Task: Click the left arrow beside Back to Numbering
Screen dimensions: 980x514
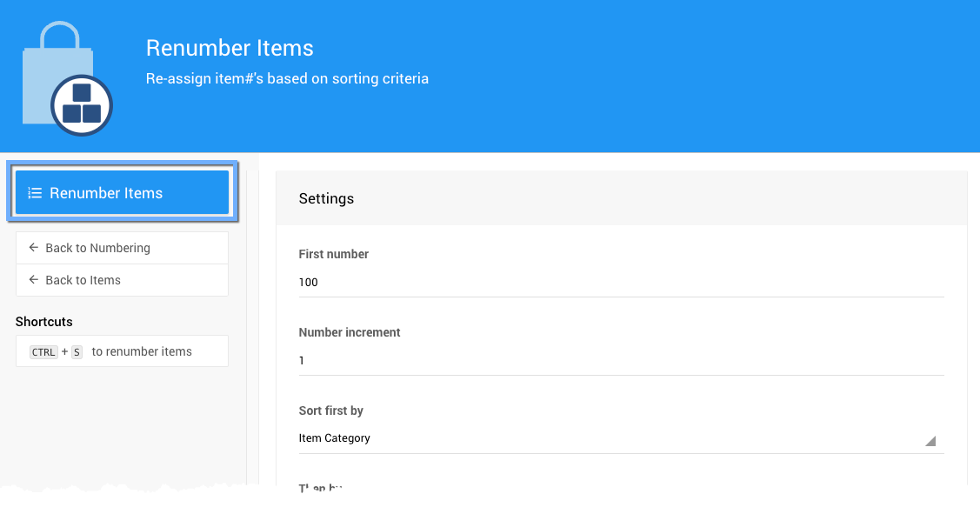Action: click(x=34, y=248)
